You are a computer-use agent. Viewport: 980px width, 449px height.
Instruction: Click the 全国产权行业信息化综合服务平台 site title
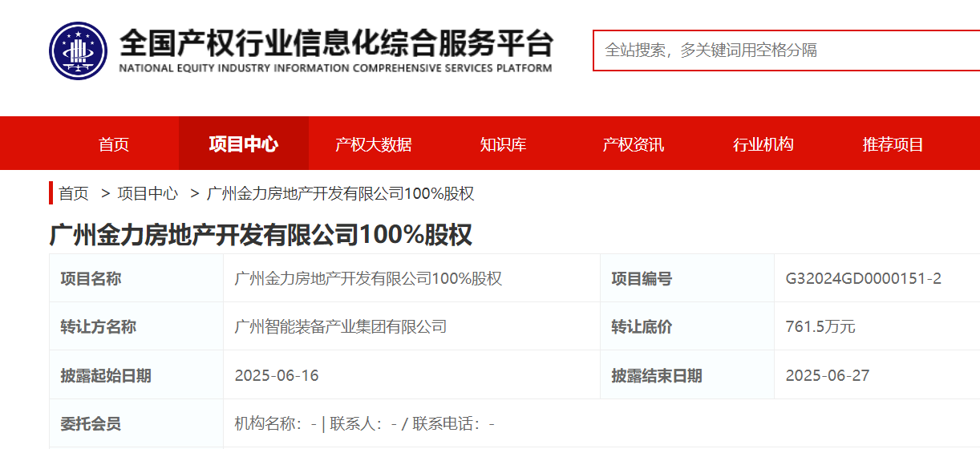coord(336,42)
